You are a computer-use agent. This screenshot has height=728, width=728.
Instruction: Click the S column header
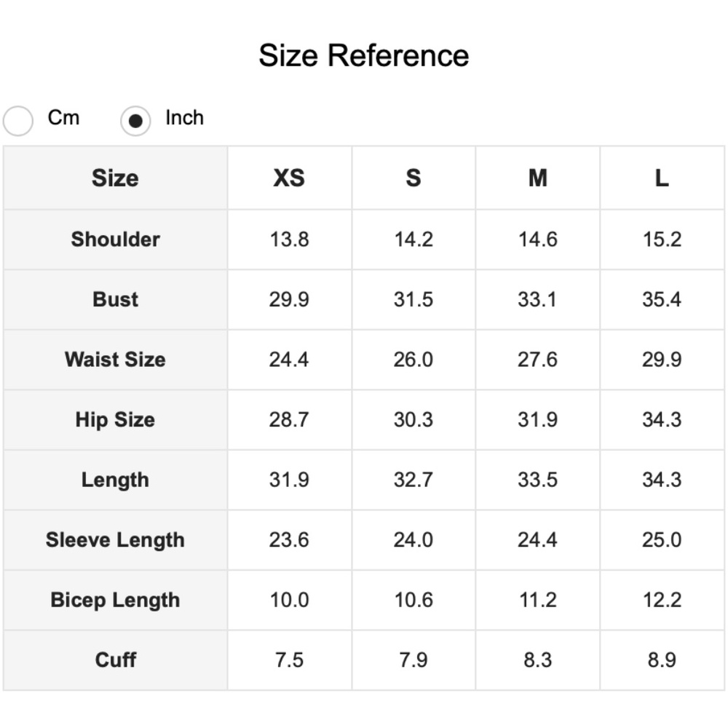coord(414,178)
